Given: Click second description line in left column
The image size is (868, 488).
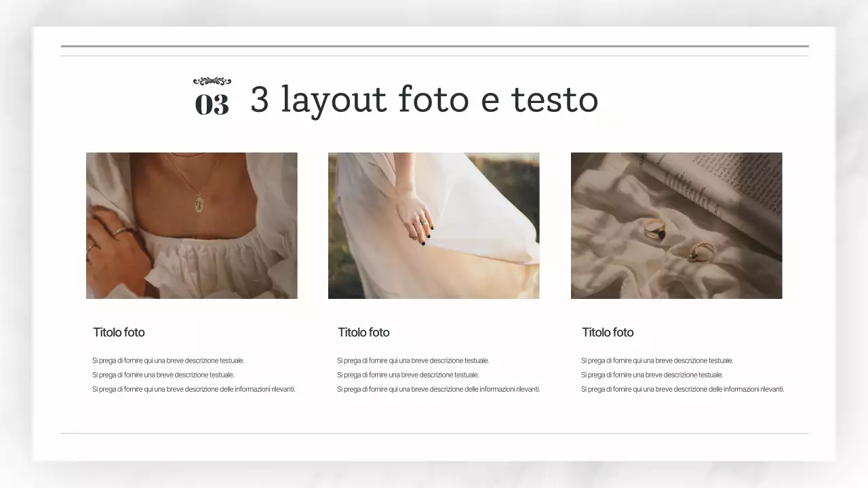Looking at the screenshot, I should tap(163, 375).
